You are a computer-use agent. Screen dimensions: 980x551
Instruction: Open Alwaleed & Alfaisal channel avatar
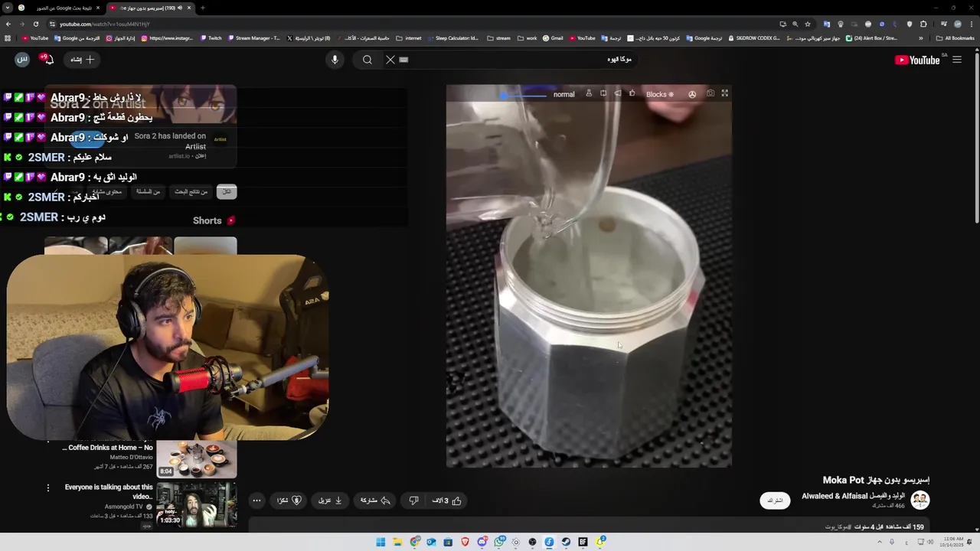pyautogui.click(x=920, y=500)
